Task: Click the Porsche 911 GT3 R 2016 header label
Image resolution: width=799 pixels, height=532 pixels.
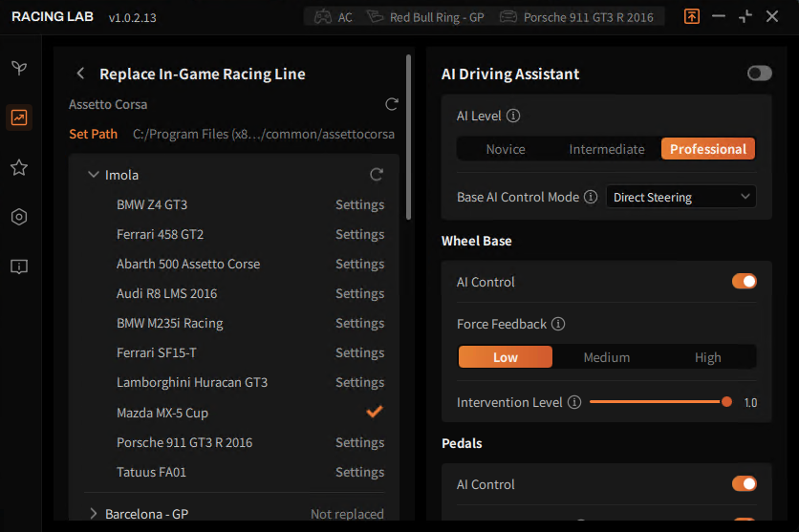Action: tap(589, 17)
